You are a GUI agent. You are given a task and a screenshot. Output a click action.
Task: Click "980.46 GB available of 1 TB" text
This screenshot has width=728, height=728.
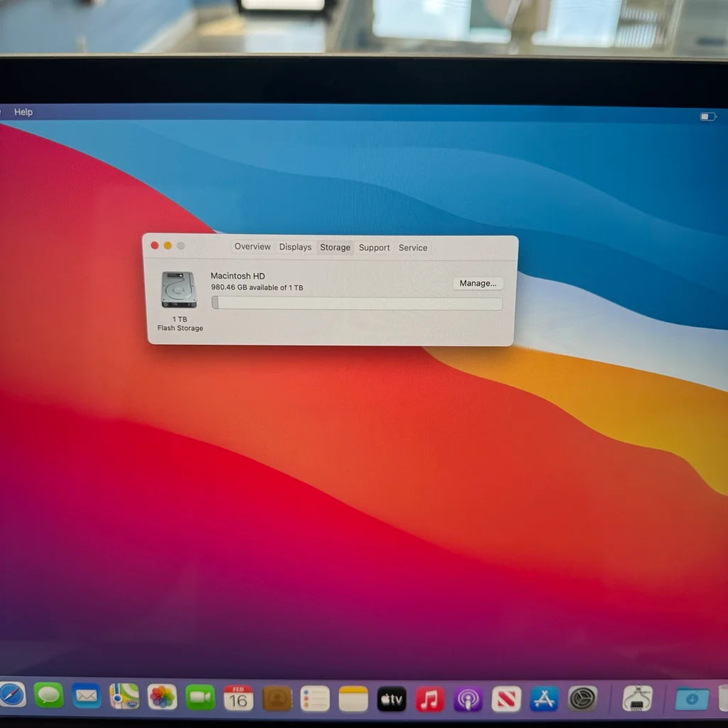click(257, 287)
